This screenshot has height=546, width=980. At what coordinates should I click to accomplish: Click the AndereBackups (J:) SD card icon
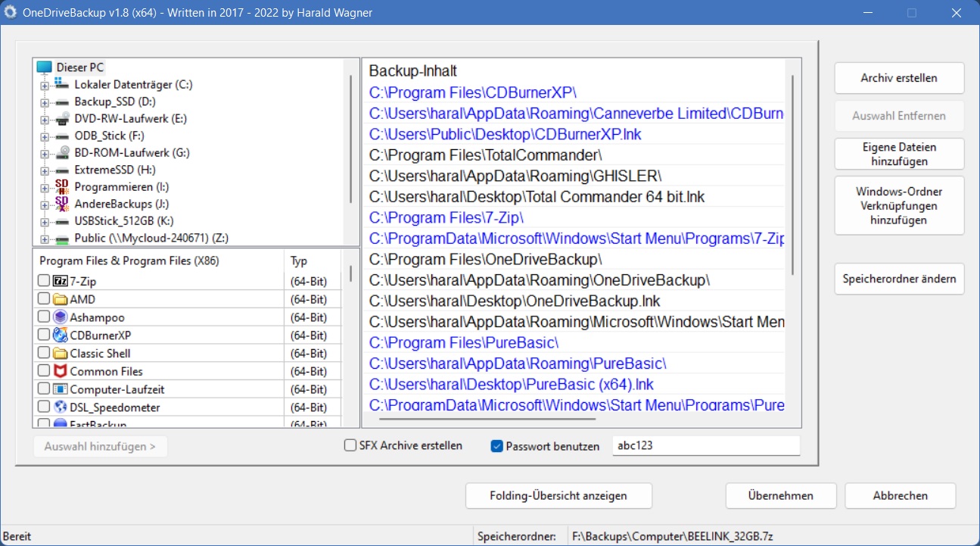coord(62,204)
